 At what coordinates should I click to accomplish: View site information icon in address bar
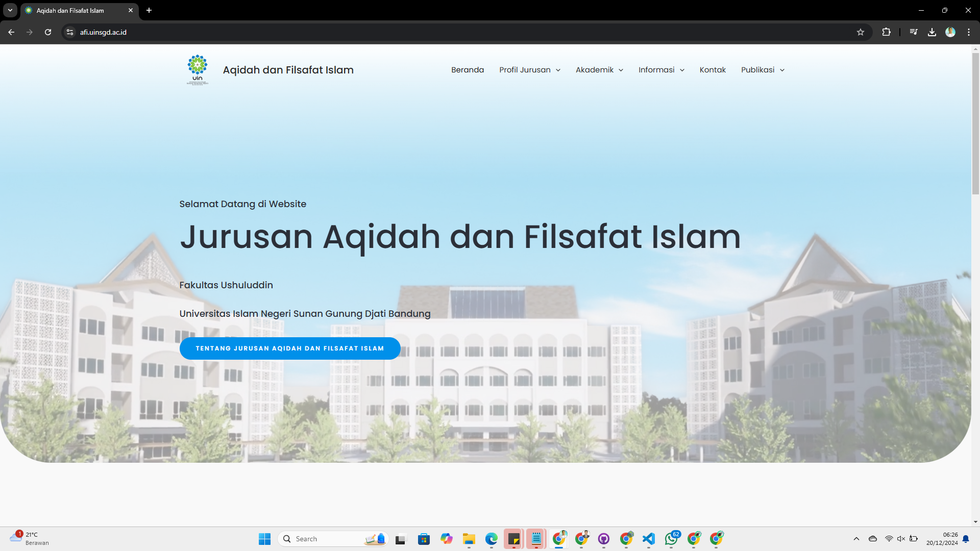pos(70,32)
